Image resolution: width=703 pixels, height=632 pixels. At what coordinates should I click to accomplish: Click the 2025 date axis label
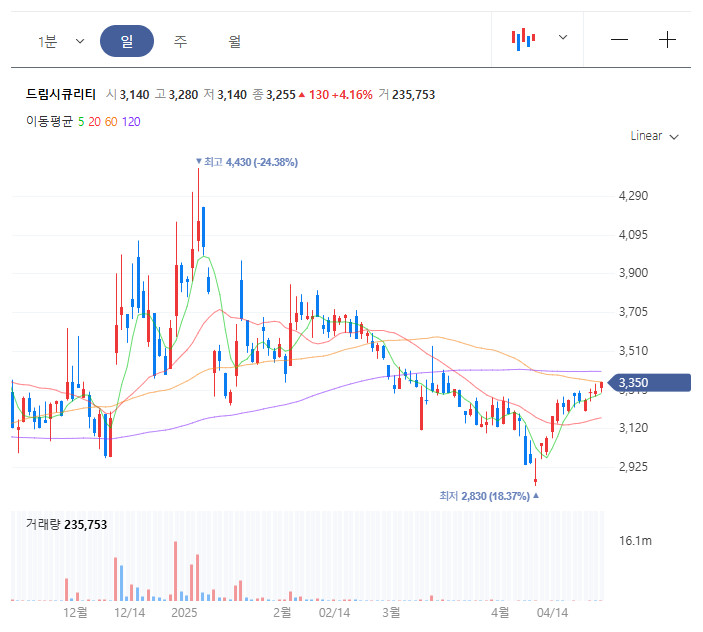[184, 612]
